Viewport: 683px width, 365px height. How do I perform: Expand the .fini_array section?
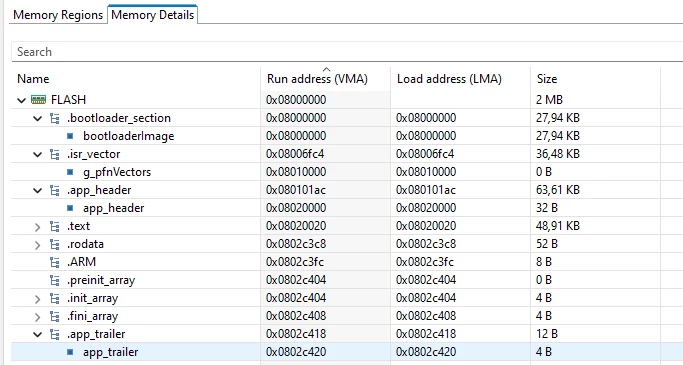click(37, 317)
